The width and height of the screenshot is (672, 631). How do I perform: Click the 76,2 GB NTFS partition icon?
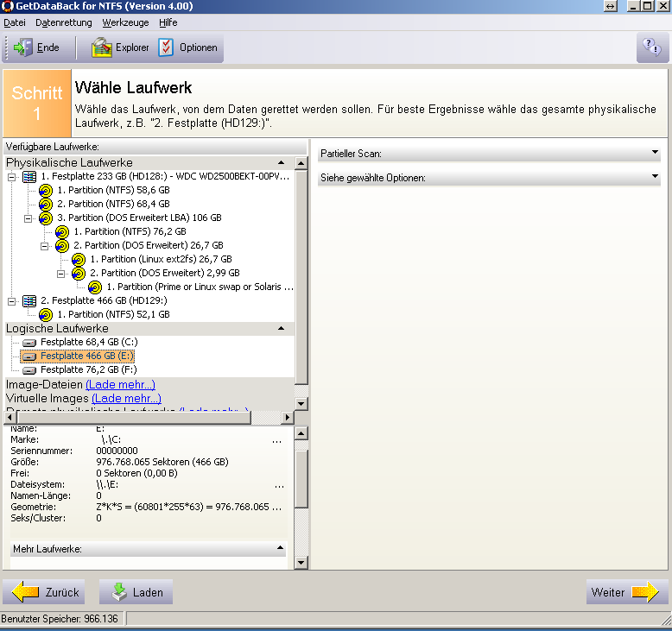[61, 231]
